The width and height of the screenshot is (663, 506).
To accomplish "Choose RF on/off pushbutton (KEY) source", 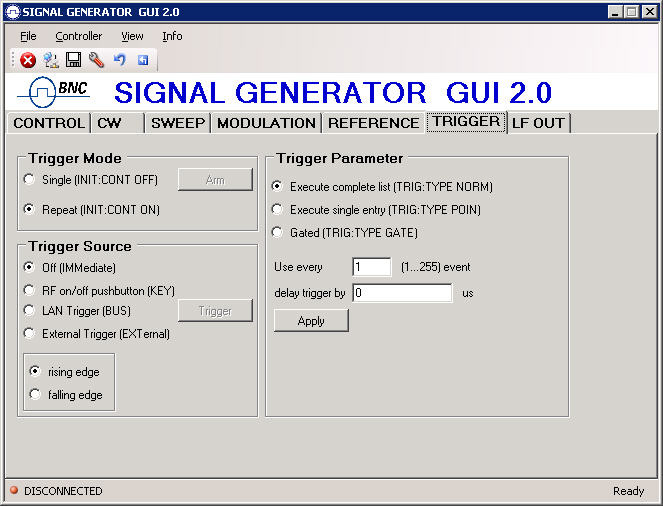I will coord(29,290).
